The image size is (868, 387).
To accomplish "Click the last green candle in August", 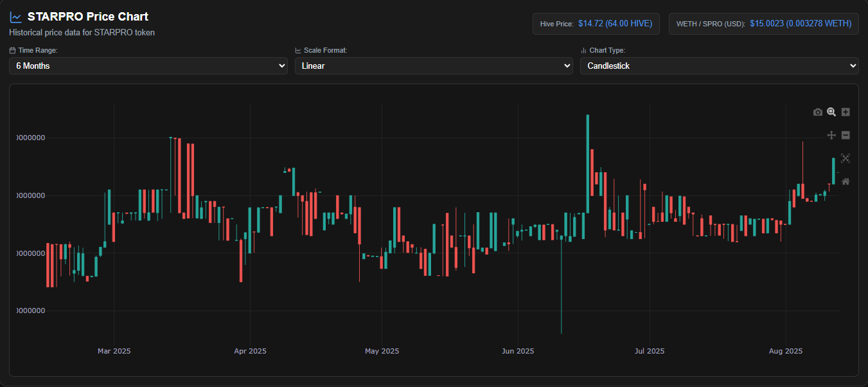I will click(833, 170).
